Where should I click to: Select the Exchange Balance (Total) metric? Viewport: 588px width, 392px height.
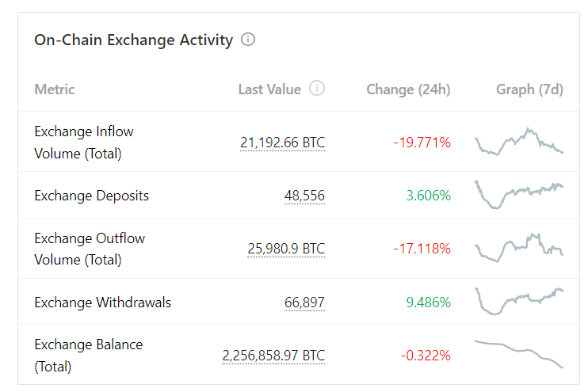point(89,356)
